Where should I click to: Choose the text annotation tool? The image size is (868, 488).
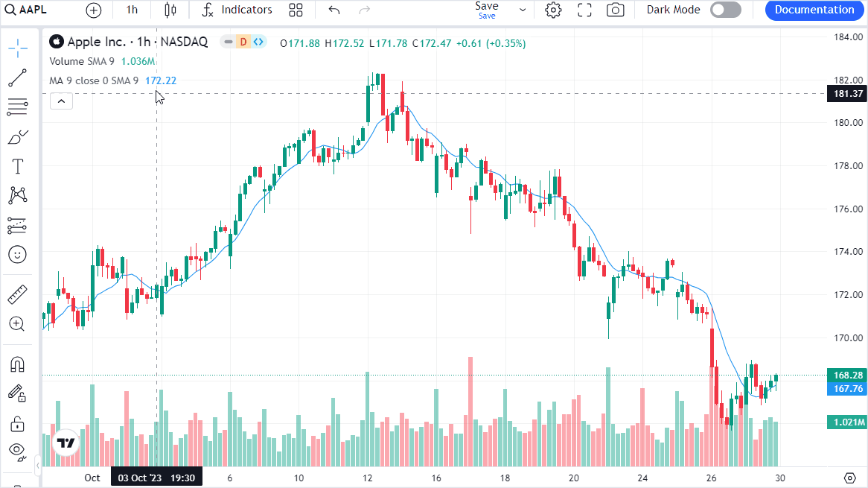(18, 166)
